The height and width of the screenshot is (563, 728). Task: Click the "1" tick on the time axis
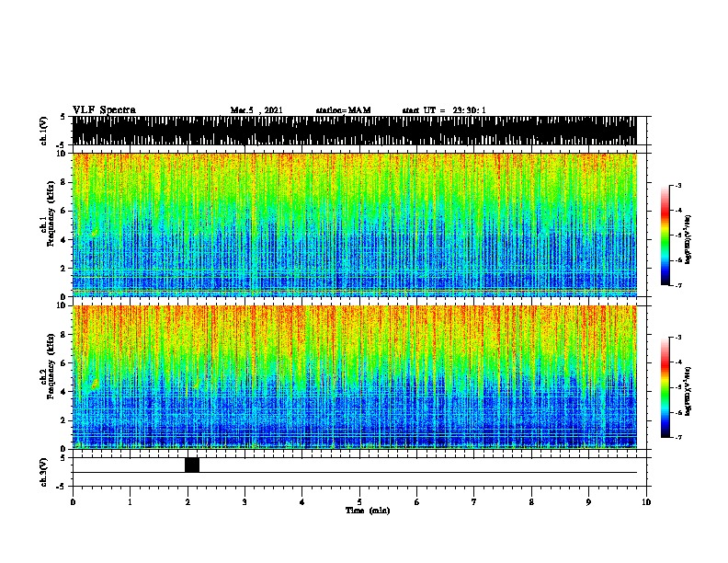130,502
